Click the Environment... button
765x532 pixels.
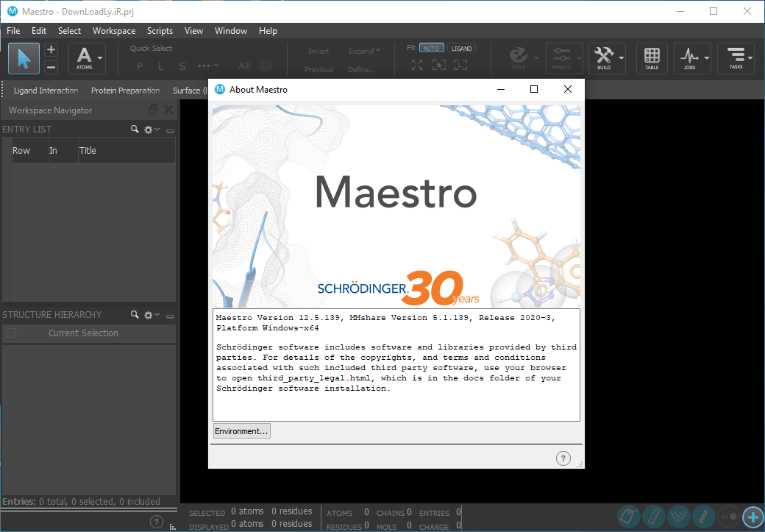tap(241, 431)
